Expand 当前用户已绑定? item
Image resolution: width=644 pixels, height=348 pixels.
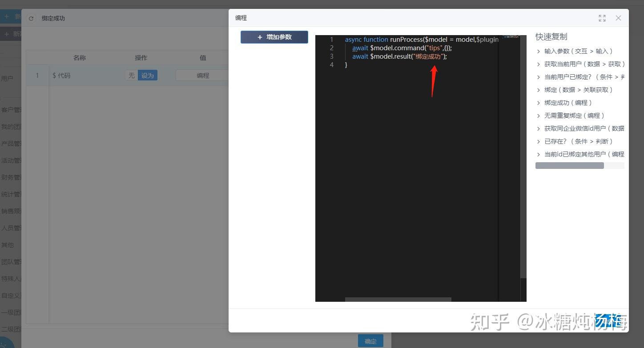tap(539, 77)
